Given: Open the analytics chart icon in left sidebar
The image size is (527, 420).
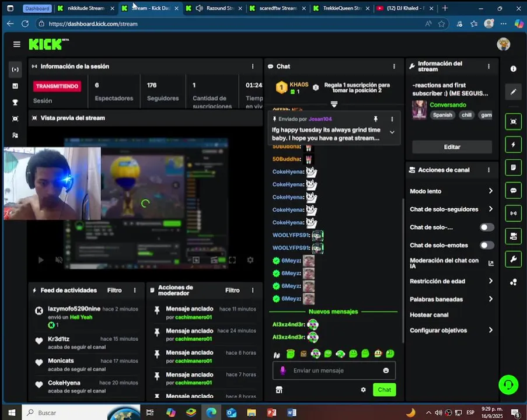Looking at the screenshot, I should click(15, 86).
